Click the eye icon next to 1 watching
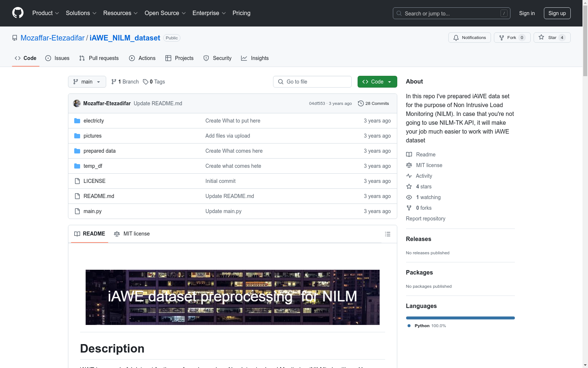This screenshot has width=588, height=368. point(409,197)
